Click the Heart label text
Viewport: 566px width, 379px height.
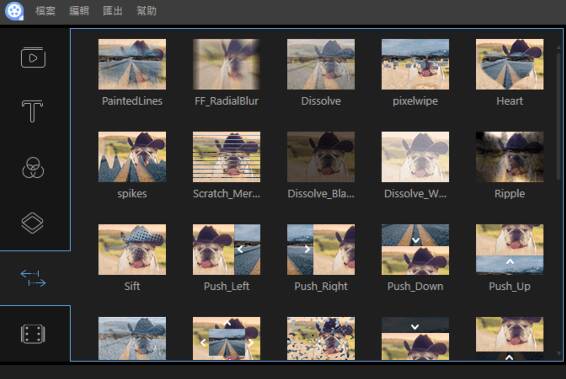click(x=510, y=101)
